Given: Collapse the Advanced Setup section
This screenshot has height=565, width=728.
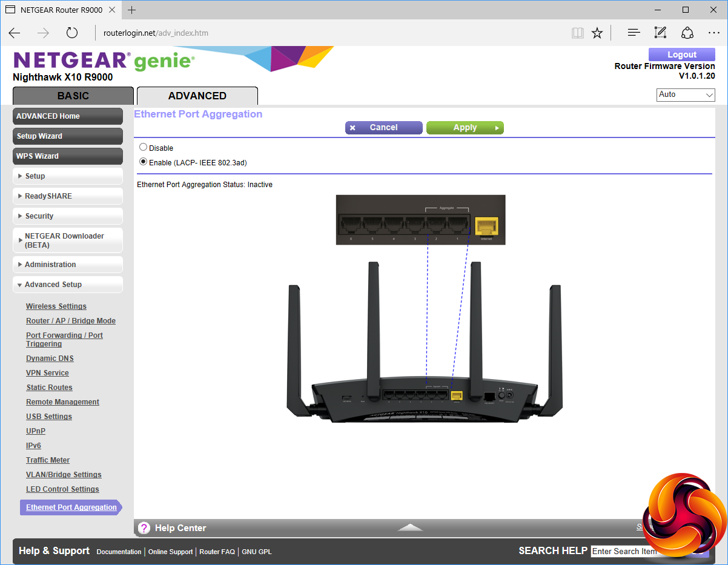Looking at the screenshot, I should pyautogui.click(x=68, y=285).
